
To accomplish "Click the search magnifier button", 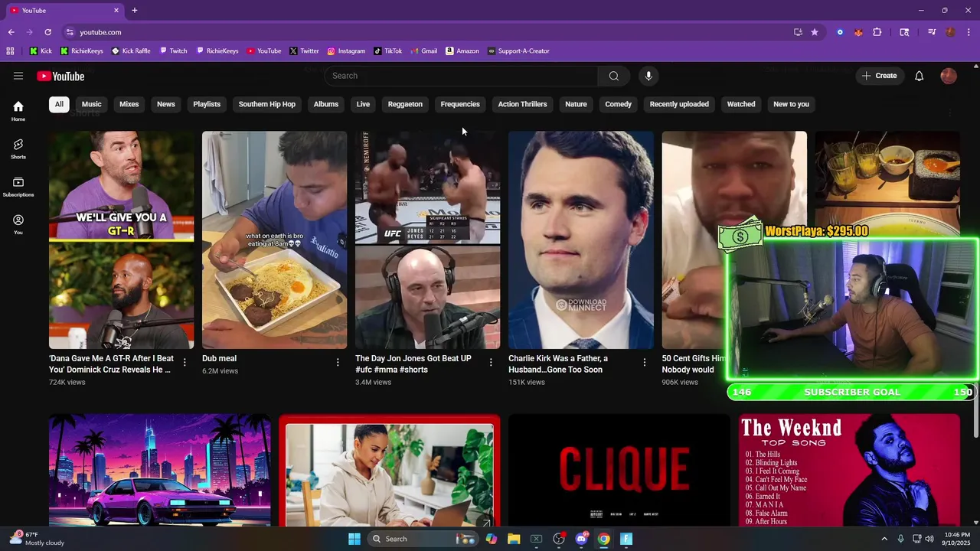I will click(x=613, y=76).
